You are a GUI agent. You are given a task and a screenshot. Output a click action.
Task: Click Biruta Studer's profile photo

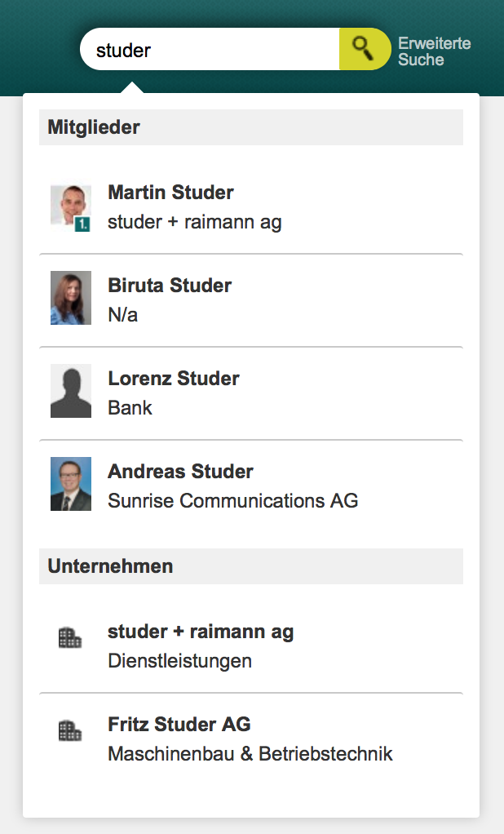point(71,298)
